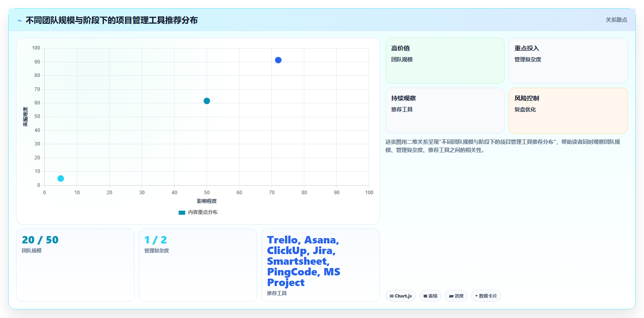Click the 表格 tag chip
Viewport: 644px width, 318px height.
(430, 296)
